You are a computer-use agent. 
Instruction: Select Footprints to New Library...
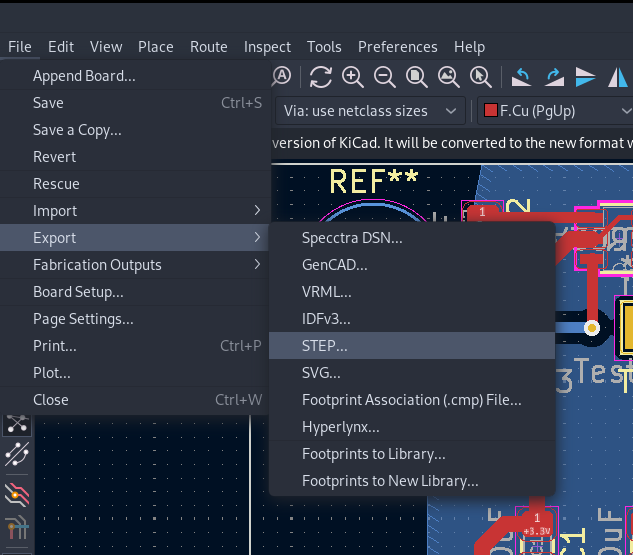(x=390, y=481)
